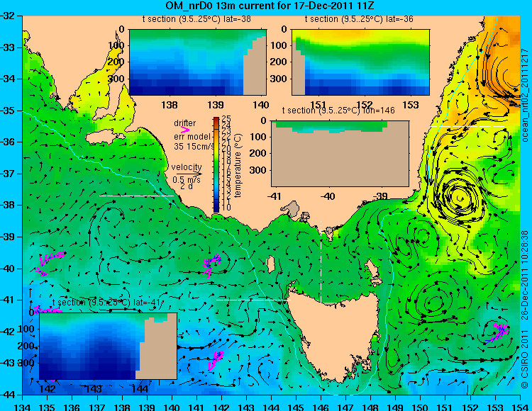Select the "t section (9.5..25°C) lat=-36" heading

[x=359, y=19]
